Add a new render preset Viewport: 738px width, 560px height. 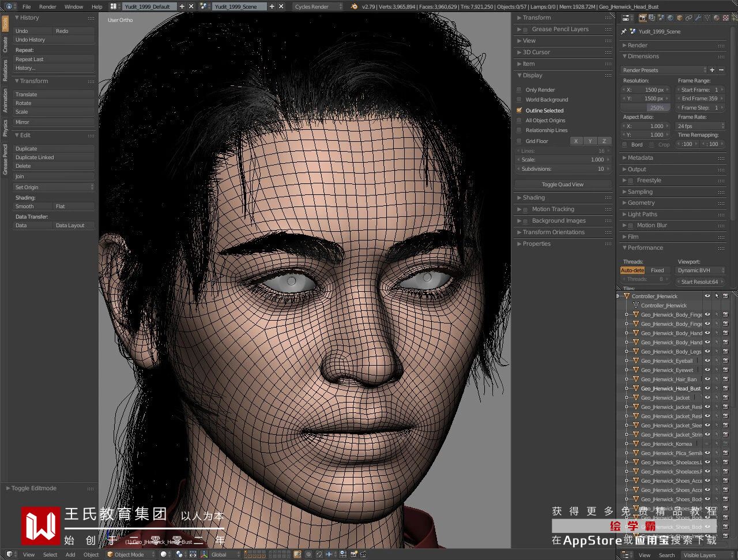[712, 70]
